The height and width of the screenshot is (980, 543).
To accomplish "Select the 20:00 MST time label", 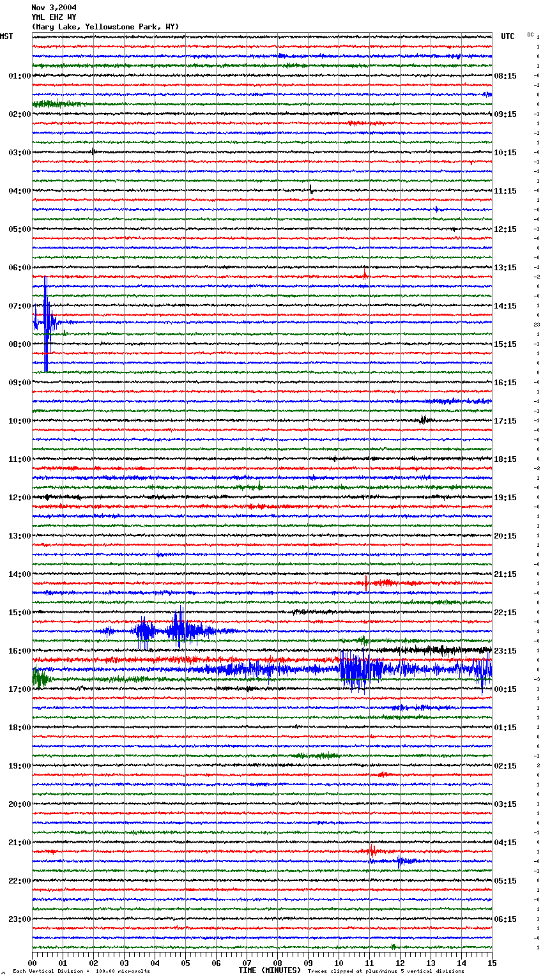I will point(20,804).
